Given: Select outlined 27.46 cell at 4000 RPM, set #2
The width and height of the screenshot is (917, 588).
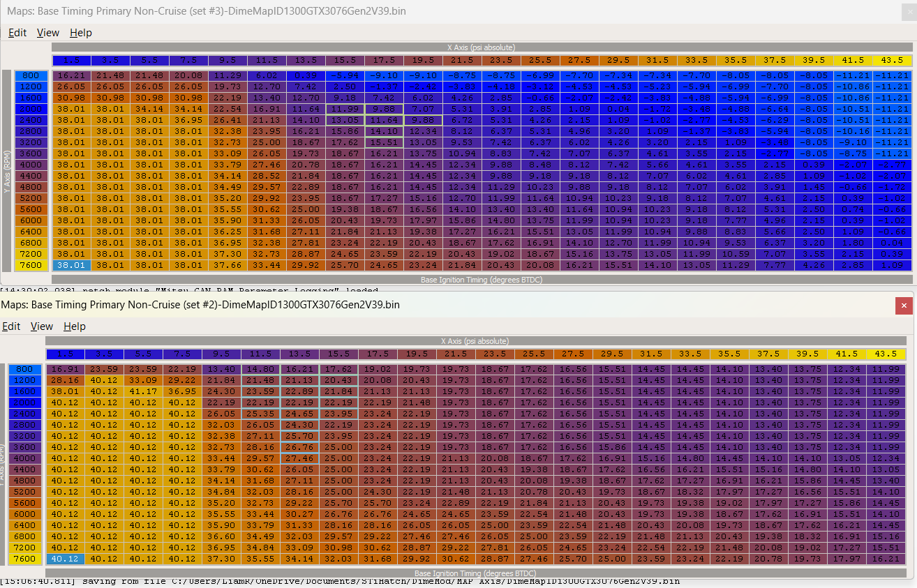Looking at the screenshot, I should pos(299,458).
